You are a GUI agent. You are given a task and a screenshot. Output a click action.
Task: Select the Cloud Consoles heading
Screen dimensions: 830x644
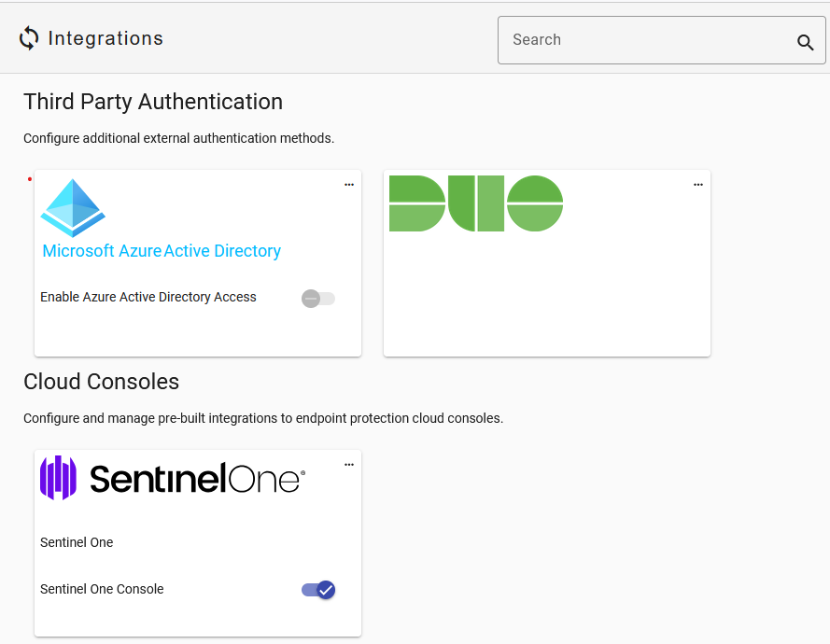pos(101,382)
